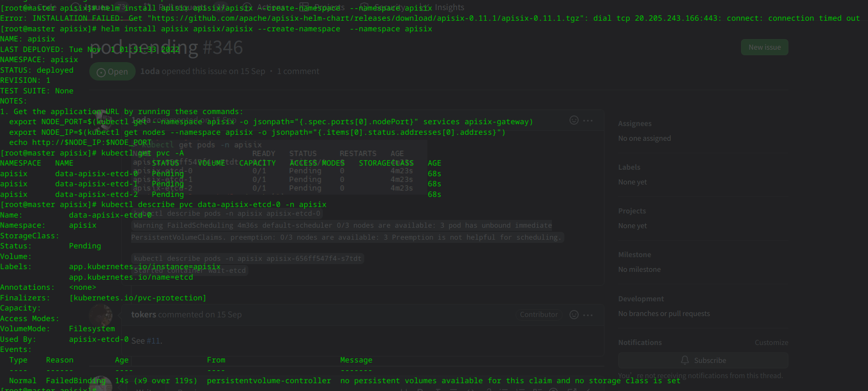Viewport: 868px width, 391px height.
Task: Open the Milestone sidebar section
Action: (x=635, y=255)
